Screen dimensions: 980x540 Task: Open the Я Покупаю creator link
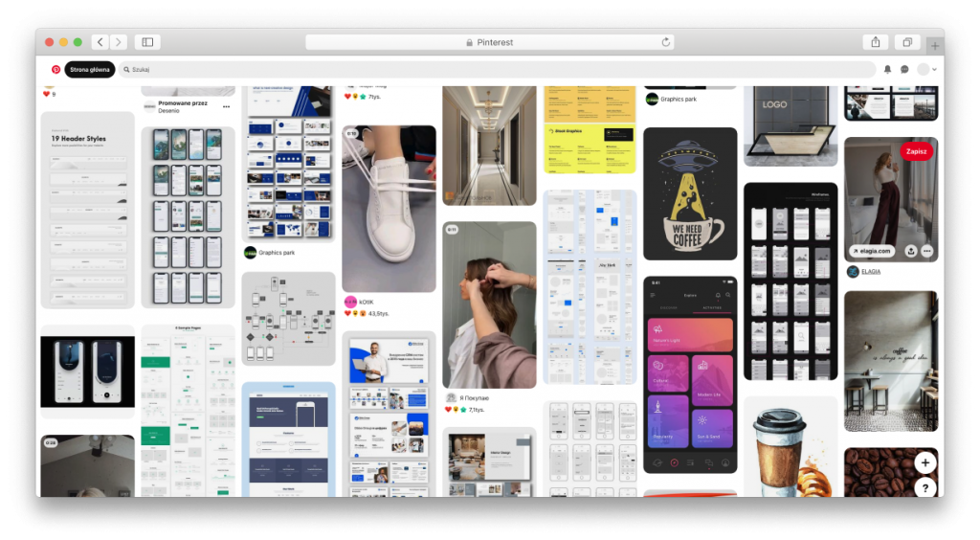point(474,397)
